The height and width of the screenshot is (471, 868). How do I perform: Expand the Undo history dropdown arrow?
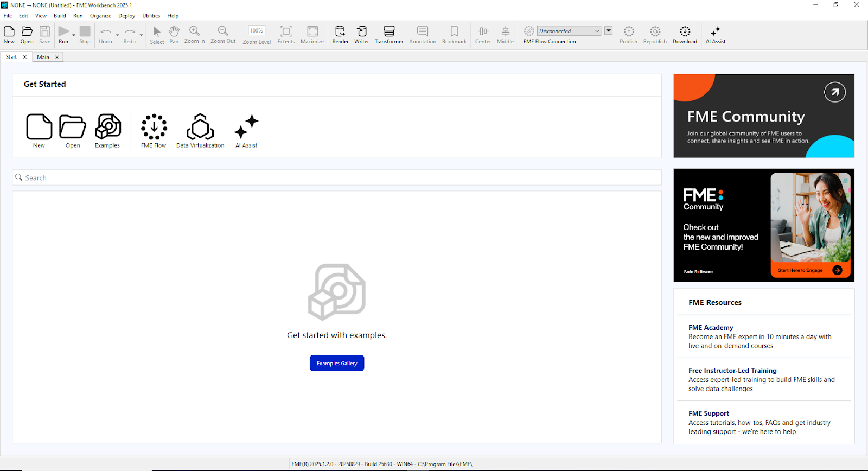[x=118, y=35]
